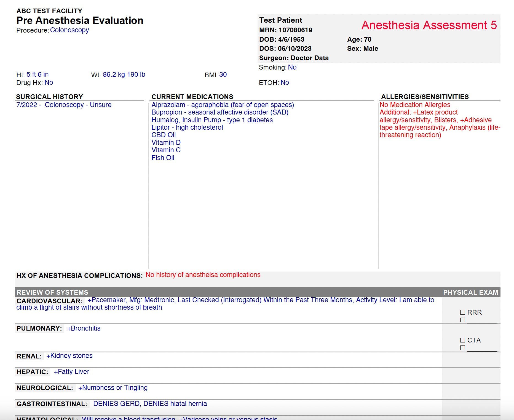This screenshot has height=420, width=514.
Task: Click the Vitamin C medication
Action: click(166, 150)
